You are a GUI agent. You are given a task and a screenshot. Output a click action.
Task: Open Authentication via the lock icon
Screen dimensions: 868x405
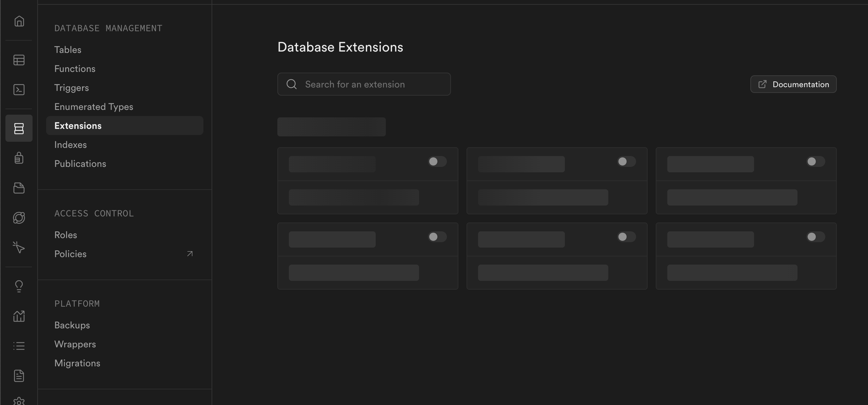[19, 158]
